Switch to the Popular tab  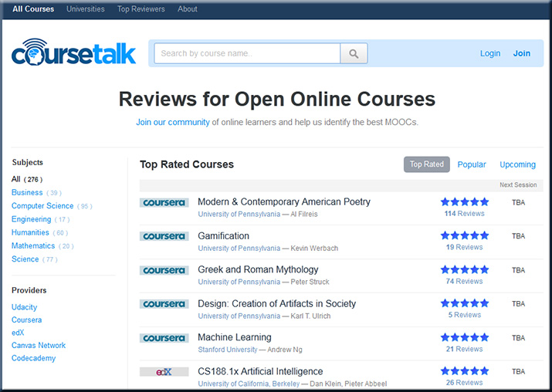(x=472, y=164)
